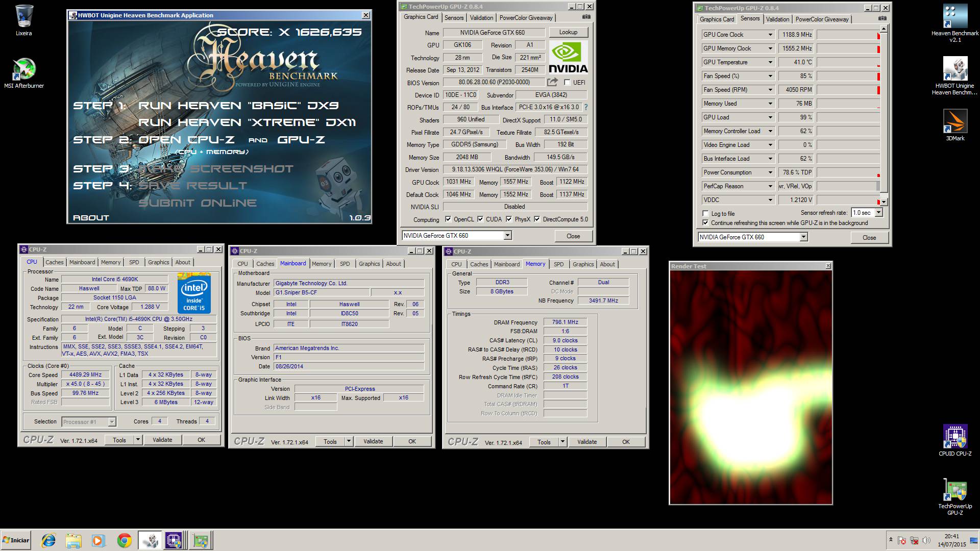Image resolution: width=980 pixels, height=551 pixels.
Task: Switch to Caches tab in CPU-Z CPU window
Action: click(55, 262)
